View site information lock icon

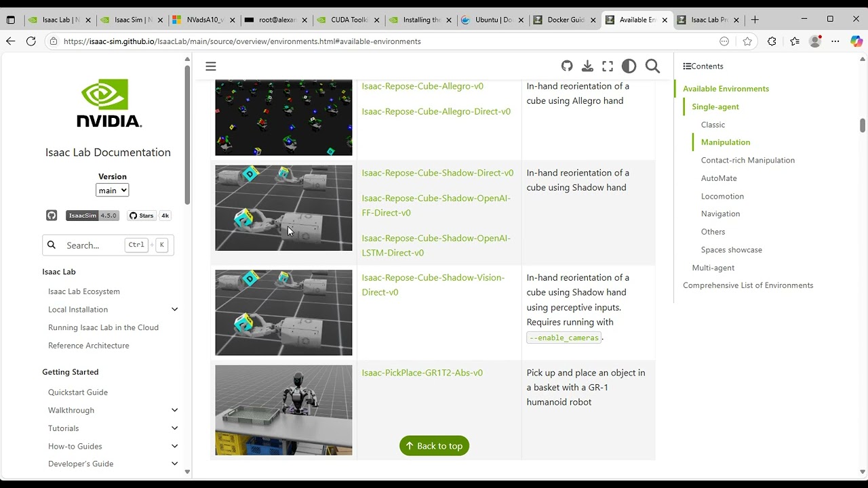(54, 41)
